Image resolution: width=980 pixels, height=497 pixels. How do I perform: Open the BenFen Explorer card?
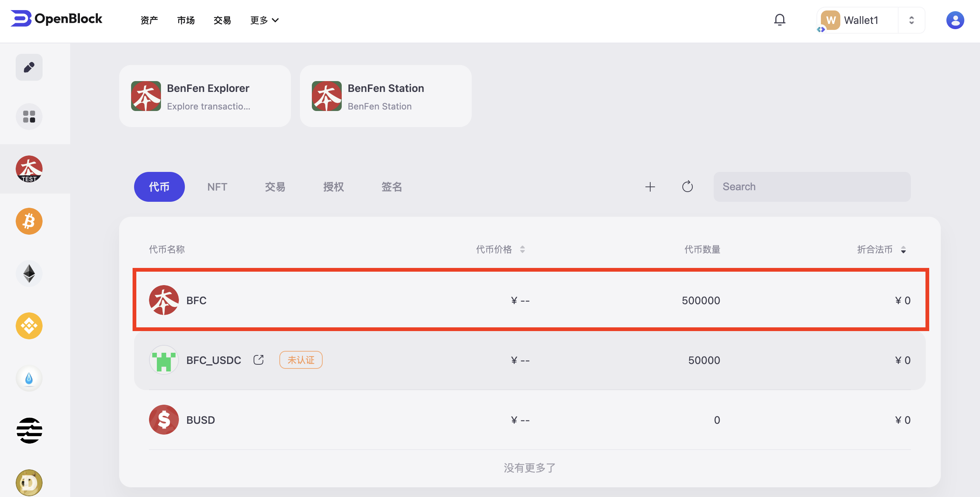205,96
